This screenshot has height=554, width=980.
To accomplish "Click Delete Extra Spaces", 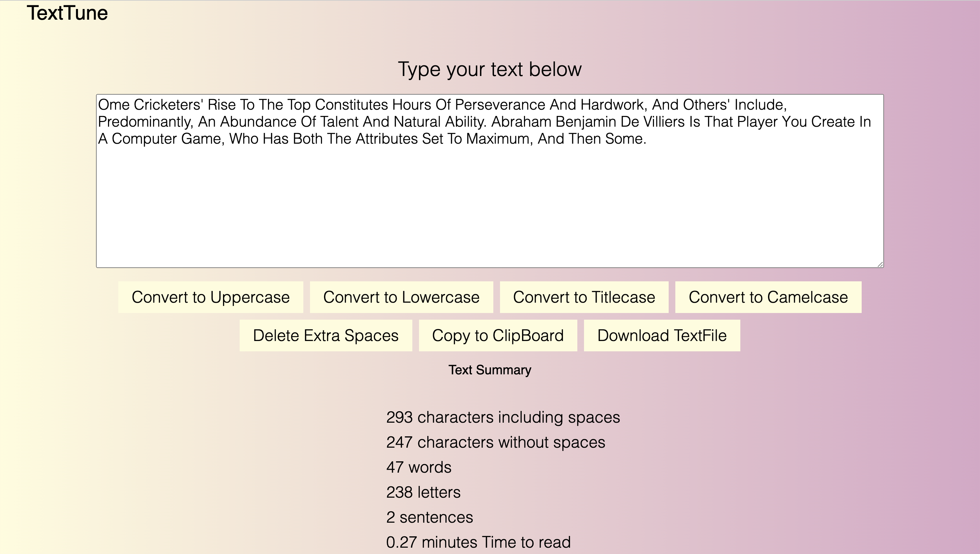I will (326, 336).
